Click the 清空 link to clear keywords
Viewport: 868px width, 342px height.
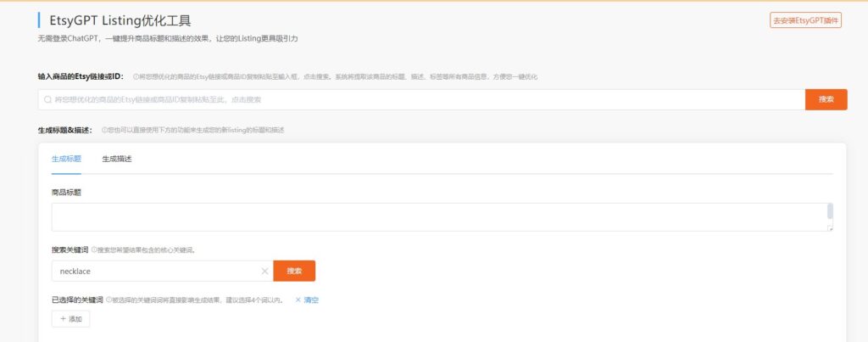coord(311,300)
